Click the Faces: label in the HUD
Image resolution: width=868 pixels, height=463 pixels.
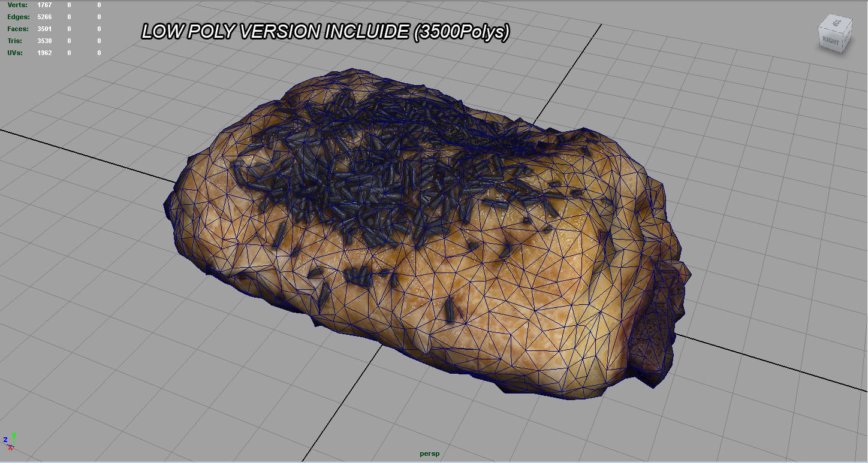[x=19, y=29]
